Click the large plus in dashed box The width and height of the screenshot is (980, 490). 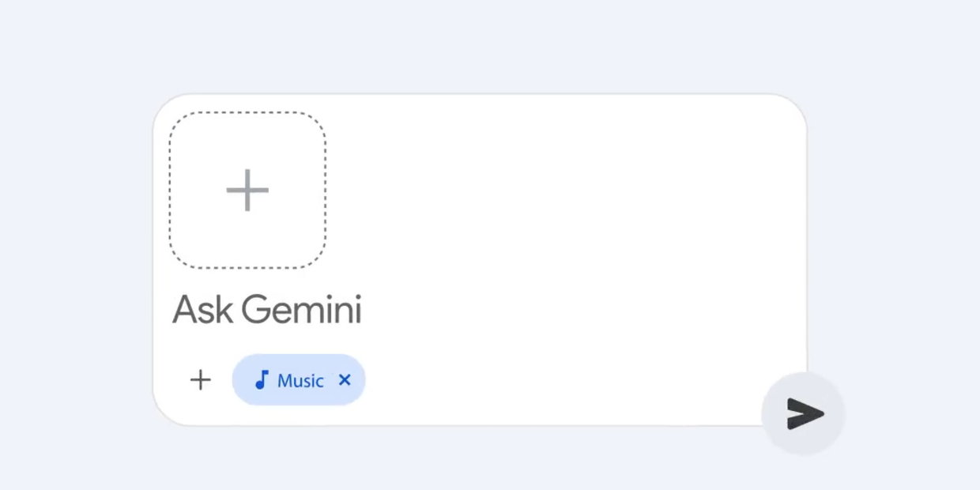pyautogui.click(x=247, y=190)
